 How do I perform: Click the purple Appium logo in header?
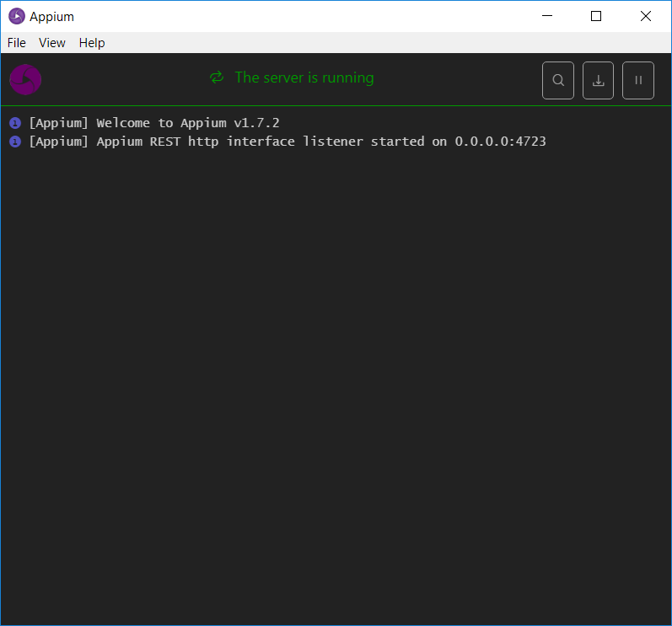point(25,80)
